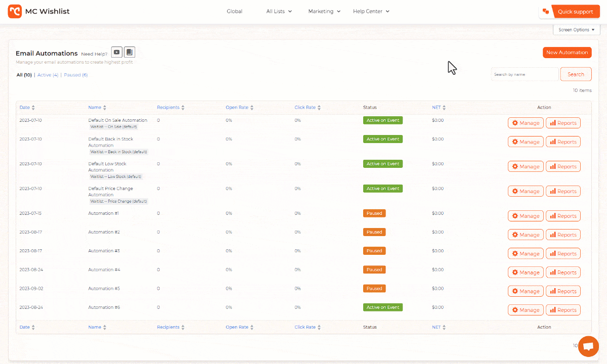The height and width of the screenshot is (364, 607).
Task: Show only Paused automations
Action: [x=75, y=75]
